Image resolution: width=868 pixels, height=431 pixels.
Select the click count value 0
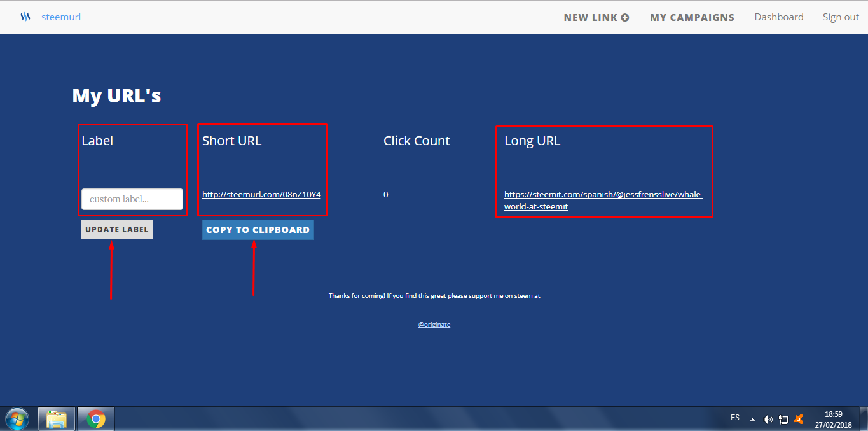pyautogui.click(x=386, y=194)
